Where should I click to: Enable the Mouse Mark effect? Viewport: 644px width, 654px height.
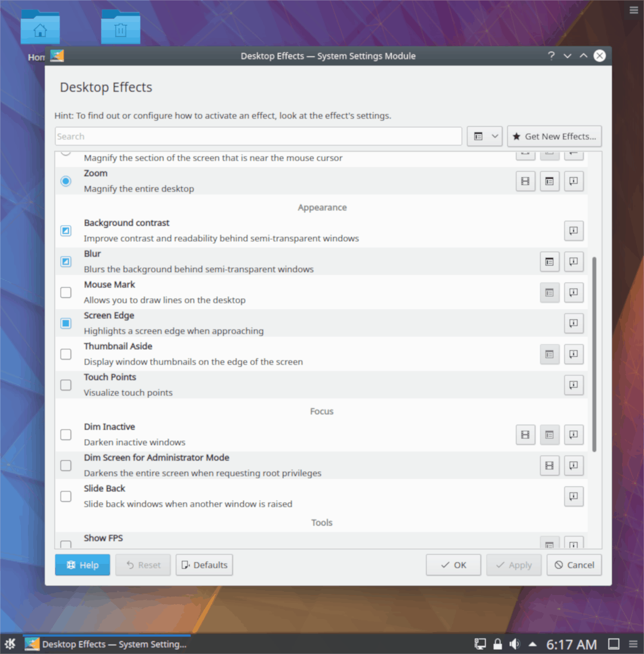(x=65, y=292)
